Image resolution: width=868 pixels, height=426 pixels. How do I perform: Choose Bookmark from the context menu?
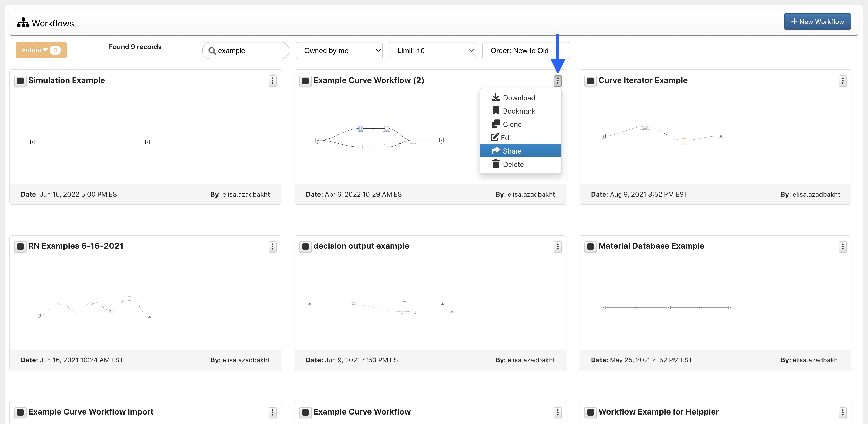[x=521, y=111]
